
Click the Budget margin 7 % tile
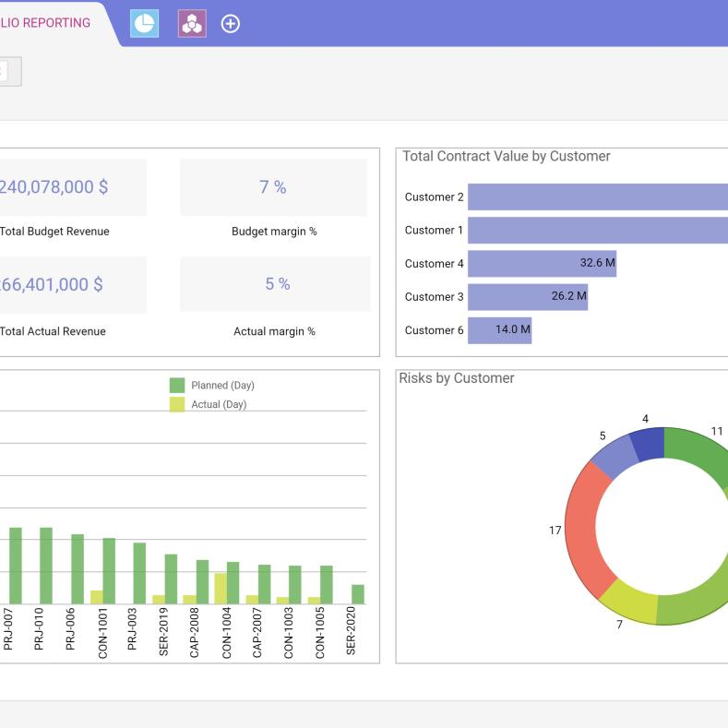pos(273,187)
